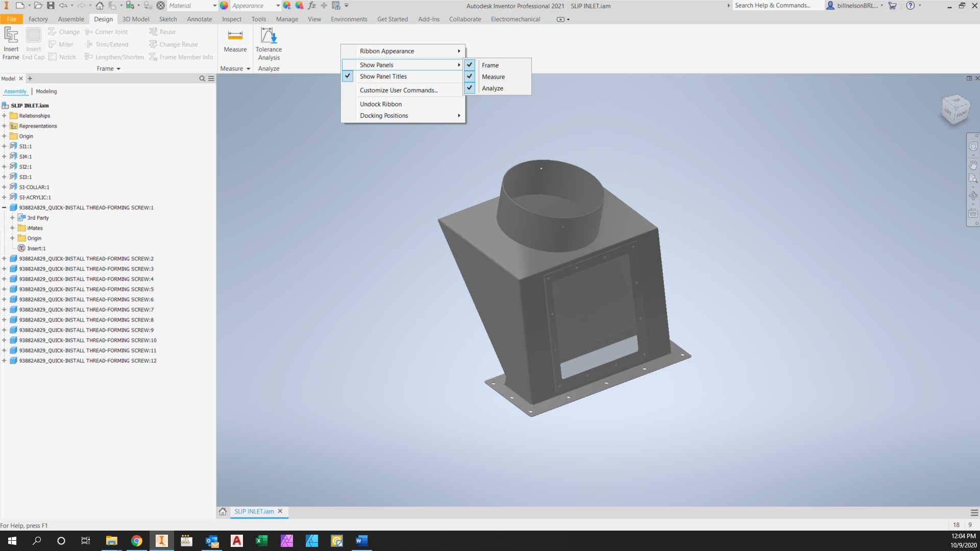Click the fx parameters icon
This screenshot has height=551, width=980.
[x=311, y=6]
